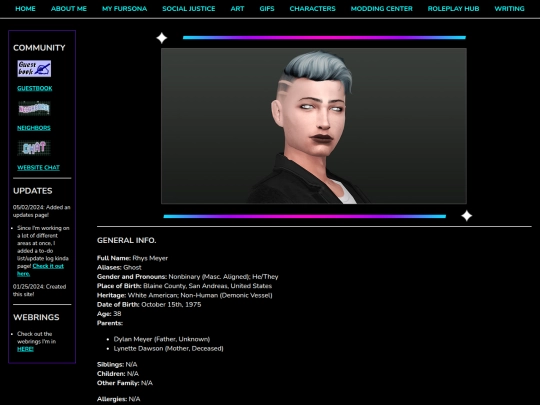Click the Gender and Pronouns line

click(x=187, y=277)
